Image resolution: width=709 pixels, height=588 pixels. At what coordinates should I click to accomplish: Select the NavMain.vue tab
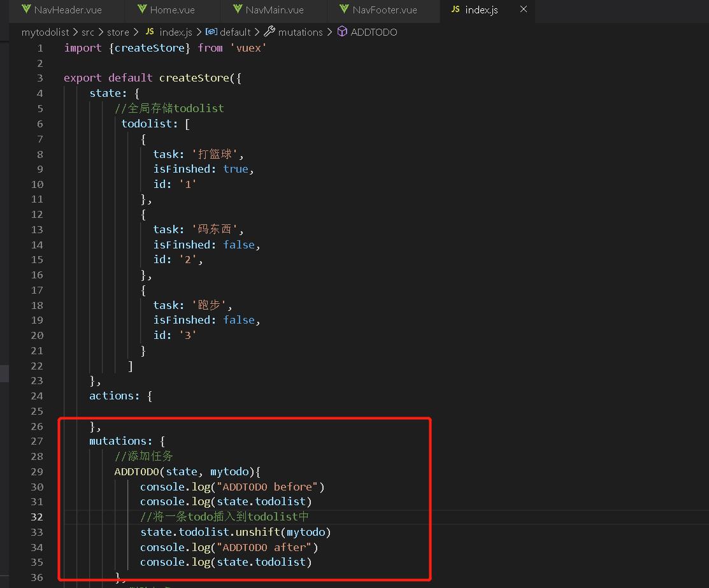tap(274, 10)
